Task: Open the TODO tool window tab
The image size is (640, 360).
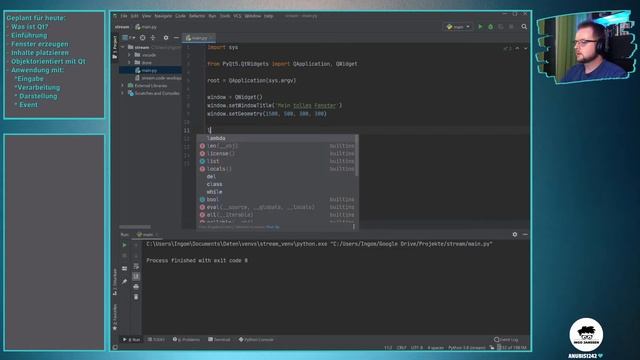Action: coord(156,340)
